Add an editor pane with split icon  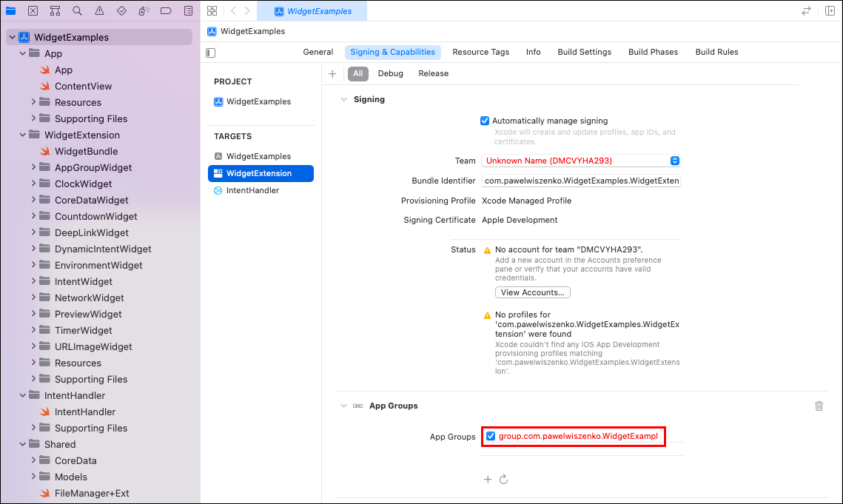coord(830,11)
